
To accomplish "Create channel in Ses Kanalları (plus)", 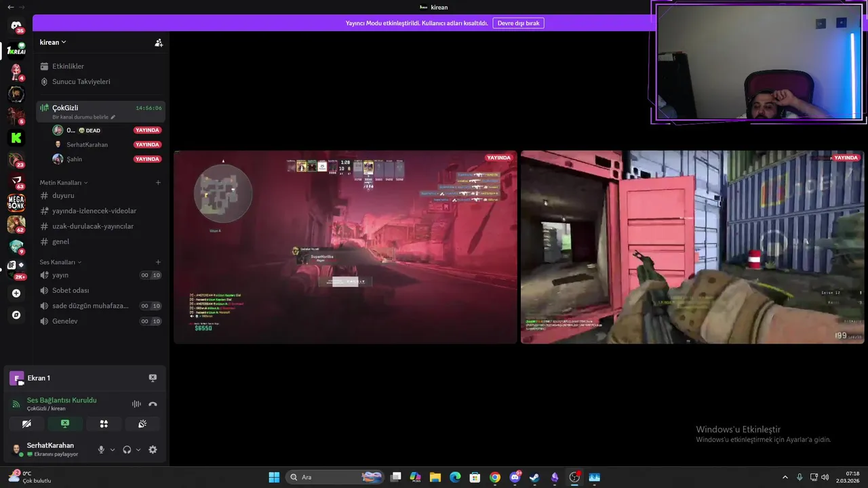I will [158, 262].
